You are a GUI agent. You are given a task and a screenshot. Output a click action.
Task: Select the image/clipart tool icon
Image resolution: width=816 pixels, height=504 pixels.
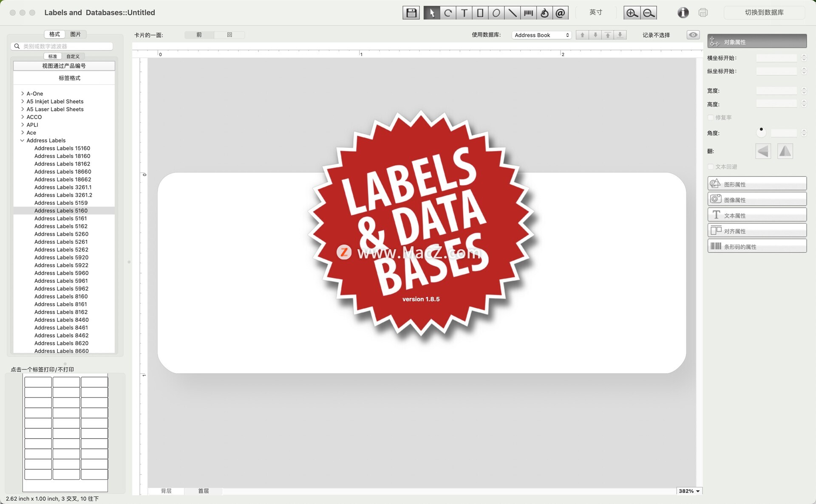click(544, 13)
